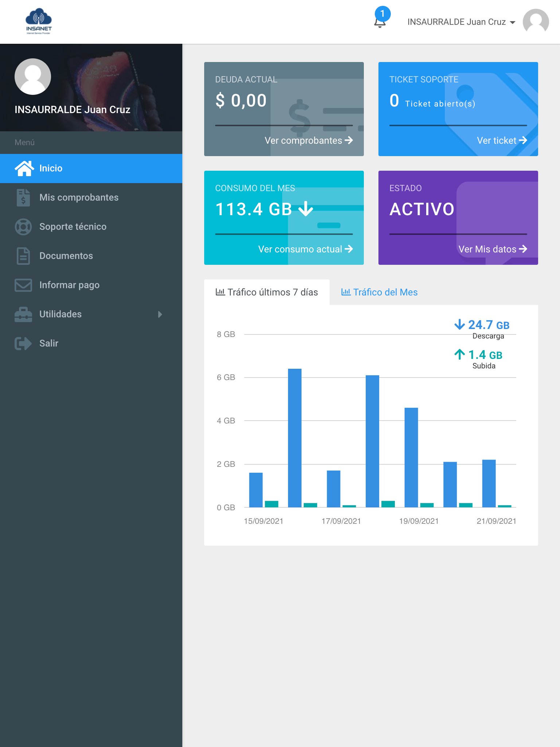Click the top-right user avatar
The image size is (560, 747).
(536, 22)
